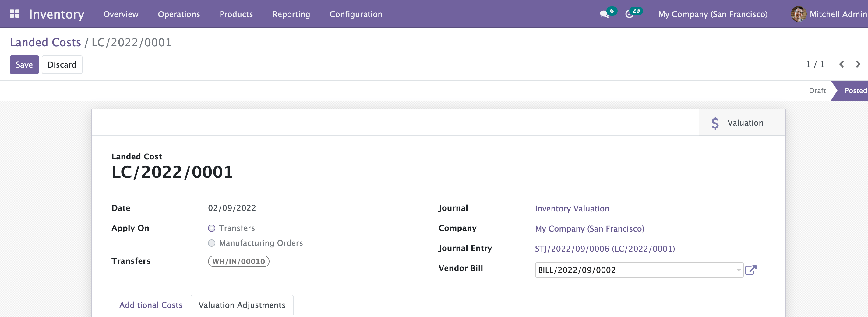
Task: Select the Transfers radio option
Action: tap(212, 228)
